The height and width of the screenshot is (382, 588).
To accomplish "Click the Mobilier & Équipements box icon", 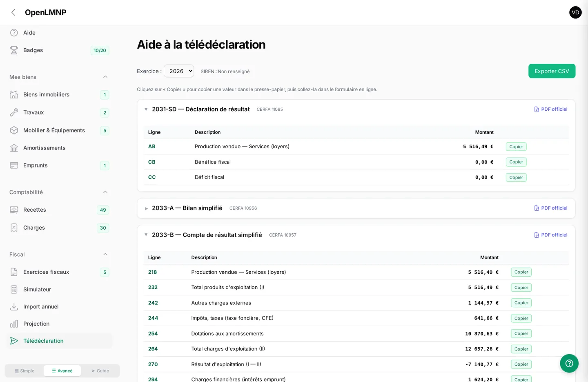I will tap(14, 130).
